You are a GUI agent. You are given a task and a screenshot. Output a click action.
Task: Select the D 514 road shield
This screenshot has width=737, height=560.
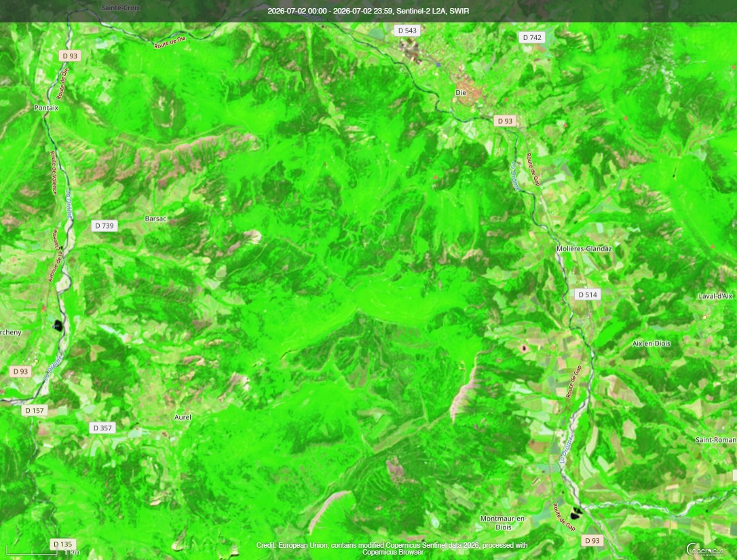588,295
